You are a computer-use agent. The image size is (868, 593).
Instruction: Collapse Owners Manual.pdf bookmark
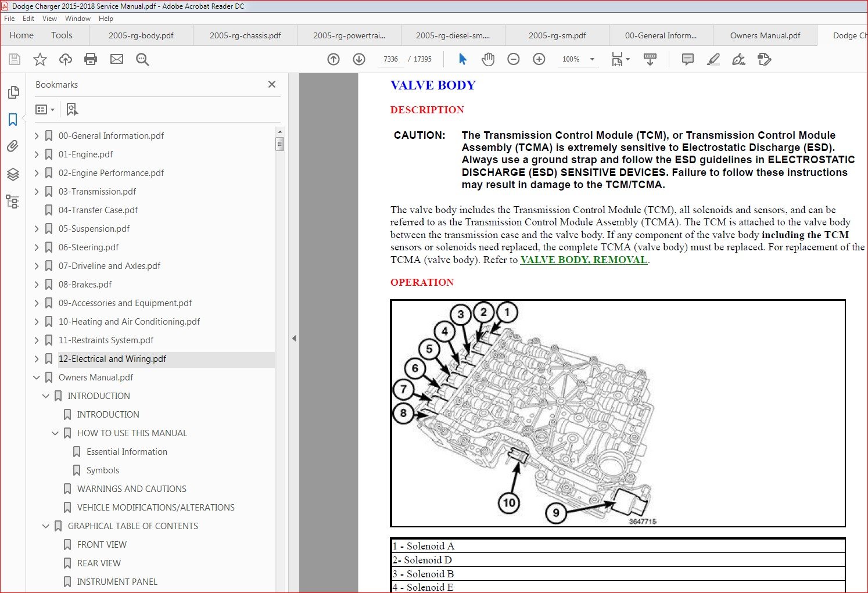tap(37, 378)
